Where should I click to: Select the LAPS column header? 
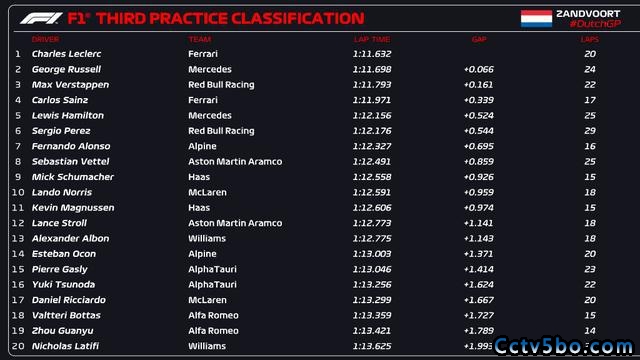590,39
